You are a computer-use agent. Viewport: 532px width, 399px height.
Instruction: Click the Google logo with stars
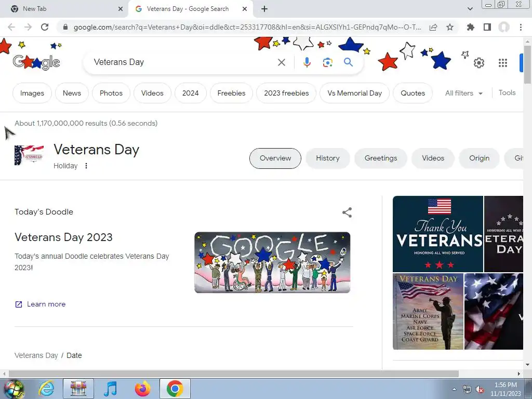tap(36, 62)
